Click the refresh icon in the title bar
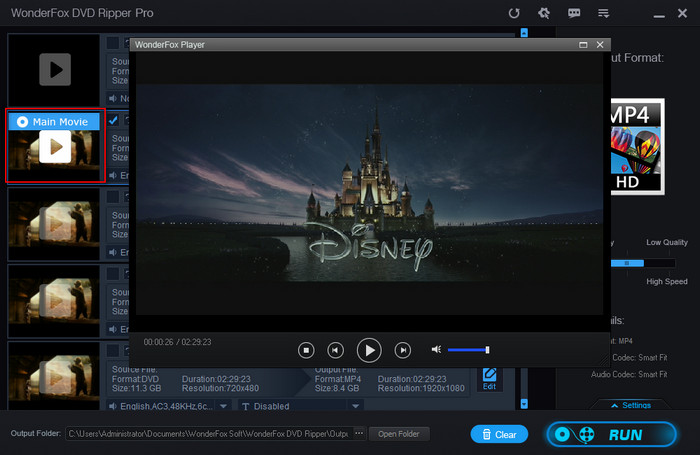700x455 pixels. (514, 14)
